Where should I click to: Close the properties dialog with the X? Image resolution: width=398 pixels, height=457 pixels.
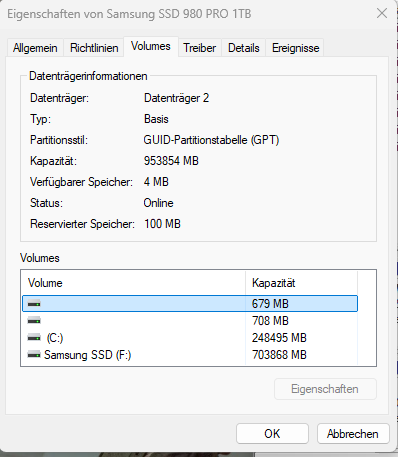coord(382,13)
